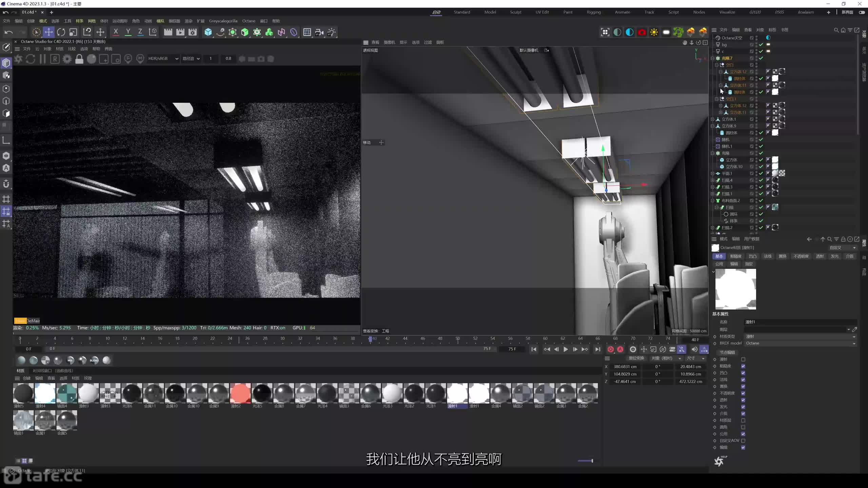Click the Octane focus picker F icon
868x488 pixels.
click(x=128, y=59)
